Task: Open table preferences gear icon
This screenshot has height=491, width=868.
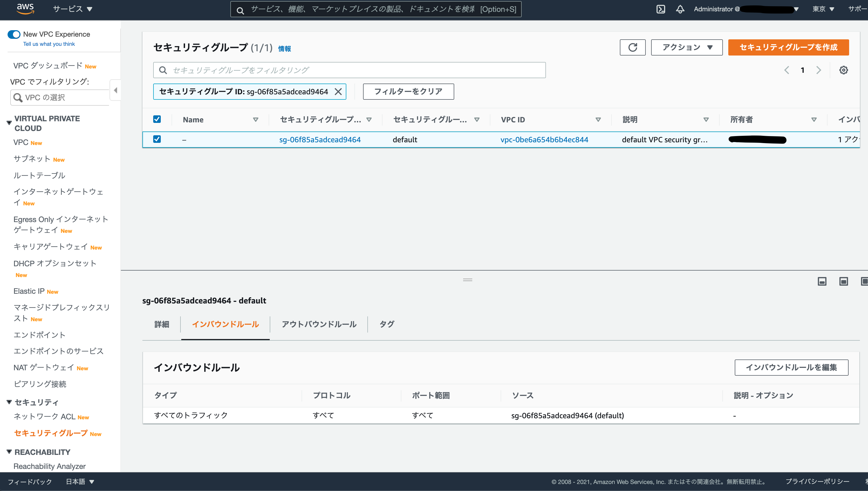Action: pyautogui.click(x=843, y=70)
